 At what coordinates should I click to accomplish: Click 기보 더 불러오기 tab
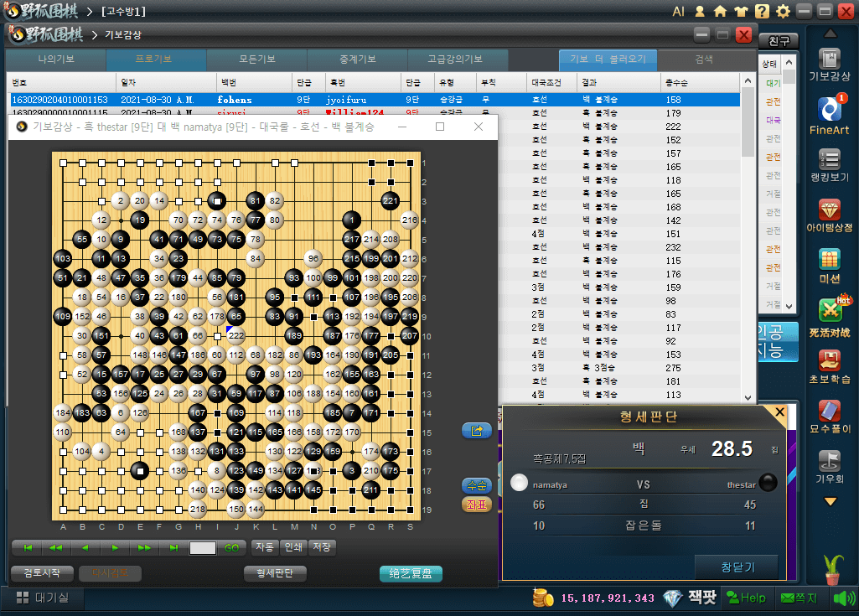[608, 60]
